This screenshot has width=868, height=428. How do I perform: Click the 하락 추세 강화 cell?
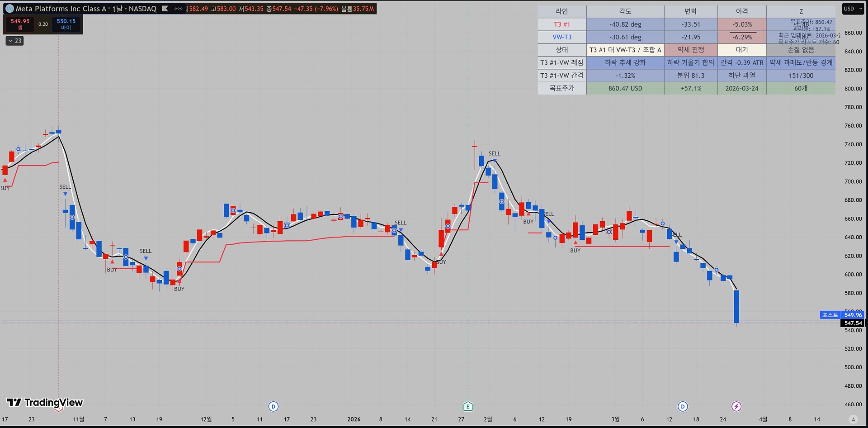tap(625, 62)
